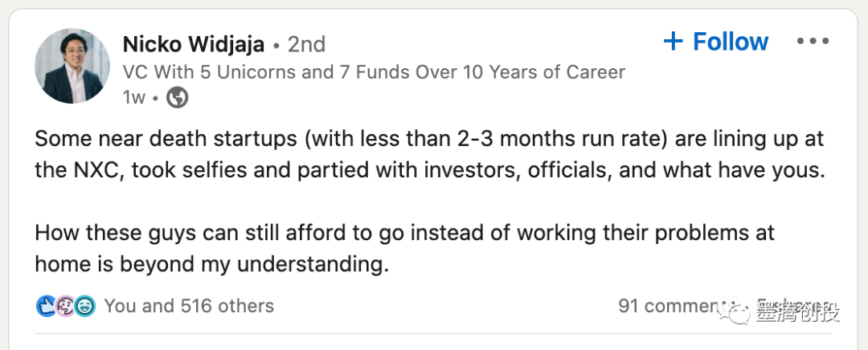This screenshot has width=868, height=350.
Task: Click the 1w post timestamp
Action: pos(133,98)
